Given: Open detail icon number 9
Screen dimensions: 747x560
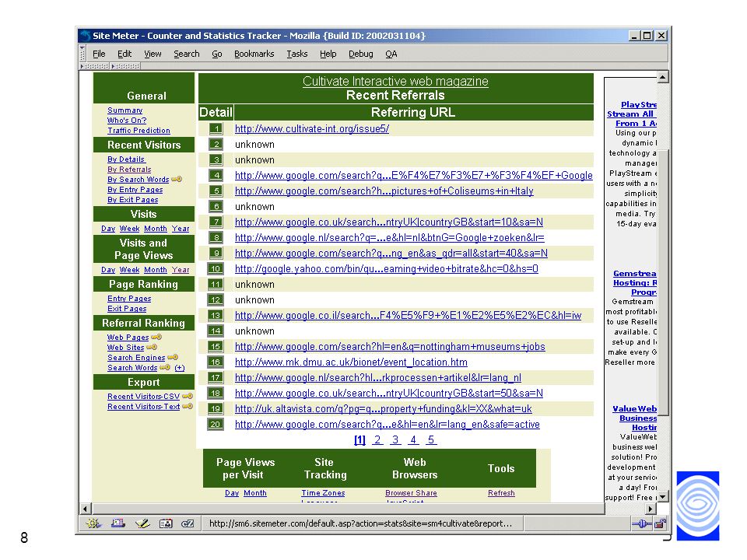Looking at the screenshot, I should 216,254.
